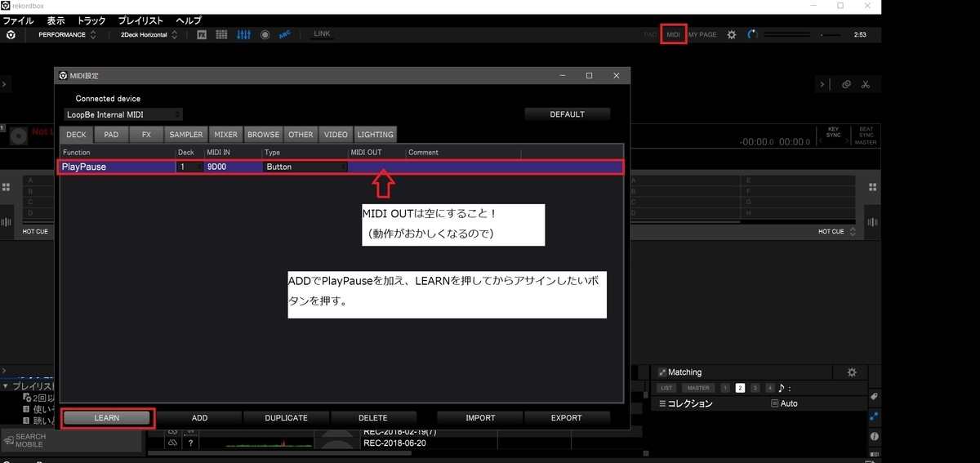Image resolution: width=980 pixels, height=463 pixels.
Task: Open the トラック menu
Action: [x=91, y=20]
